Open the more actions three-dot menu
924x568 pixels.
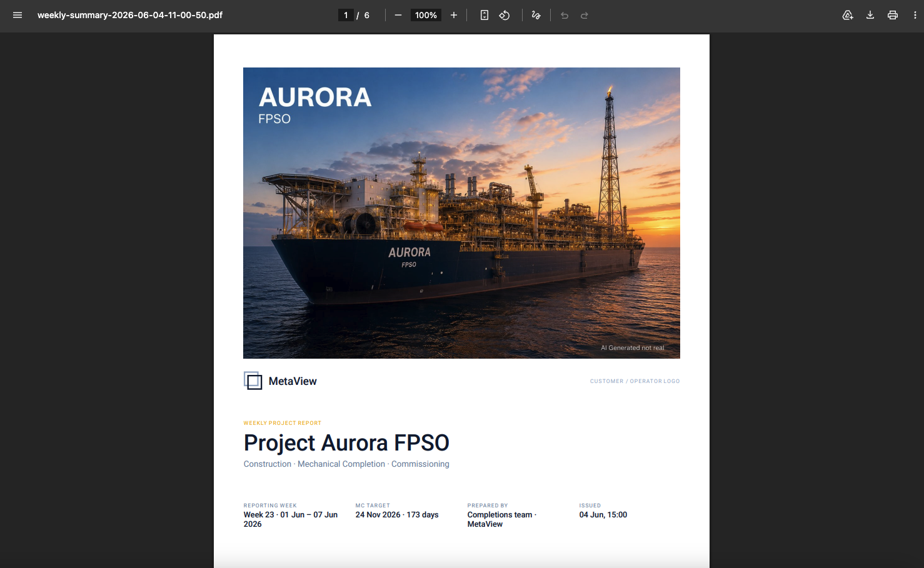pos(915,15)
